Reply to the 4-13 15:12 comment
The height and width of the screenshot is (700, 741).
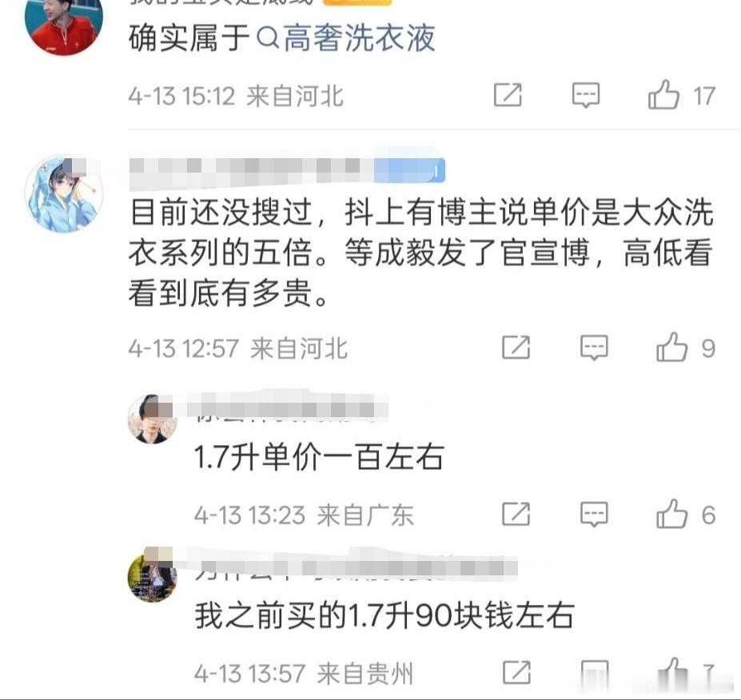point(585,95)
